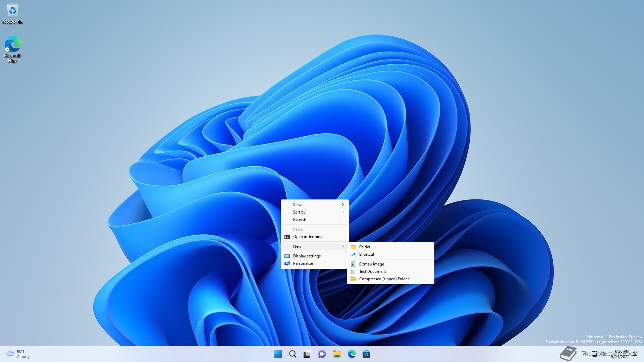
Task: Open File Explorer from the taskbar
Action: [337, 354]
